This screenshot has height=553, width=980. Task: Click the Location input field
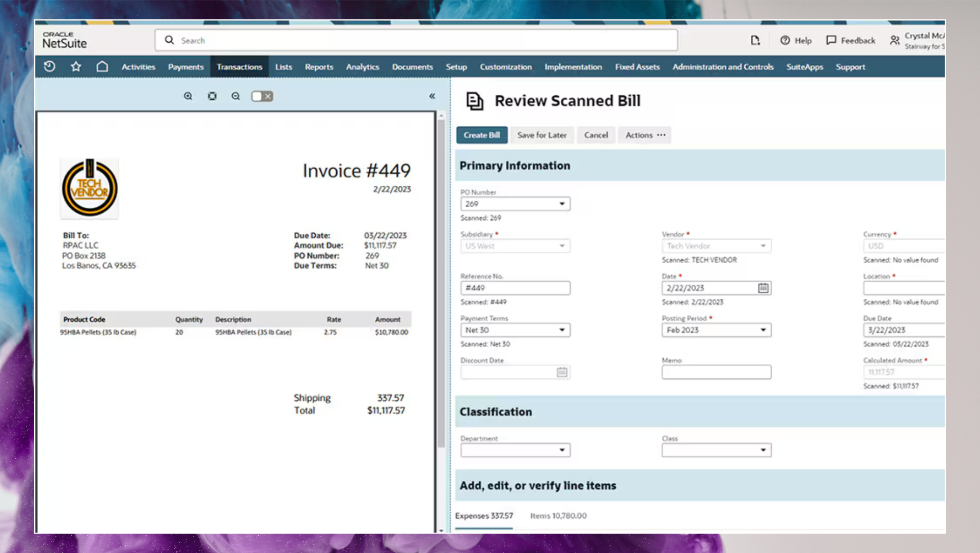904,288
